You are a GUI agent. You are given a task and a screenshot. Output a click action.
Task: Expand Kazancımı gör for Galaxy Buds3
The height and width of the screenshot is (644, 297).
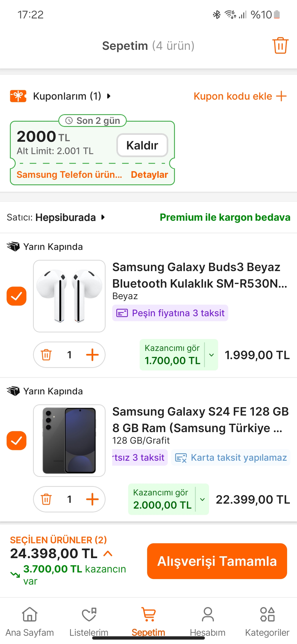[211, 355]
